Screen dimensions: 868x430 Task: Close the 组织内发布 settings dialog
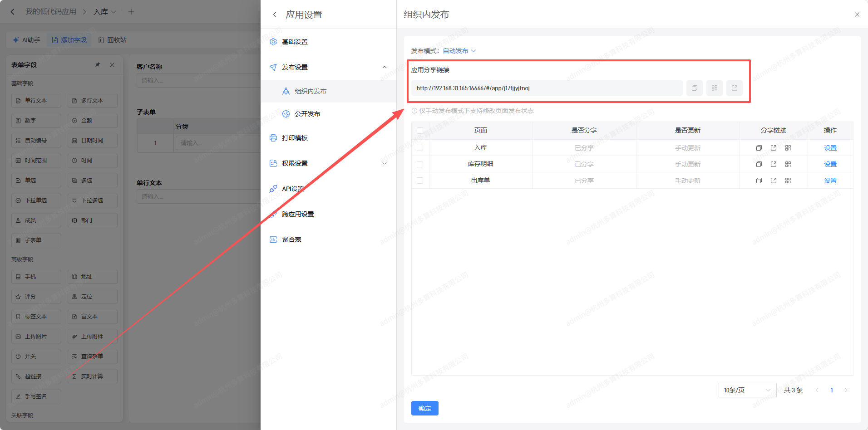pos(857,15)
